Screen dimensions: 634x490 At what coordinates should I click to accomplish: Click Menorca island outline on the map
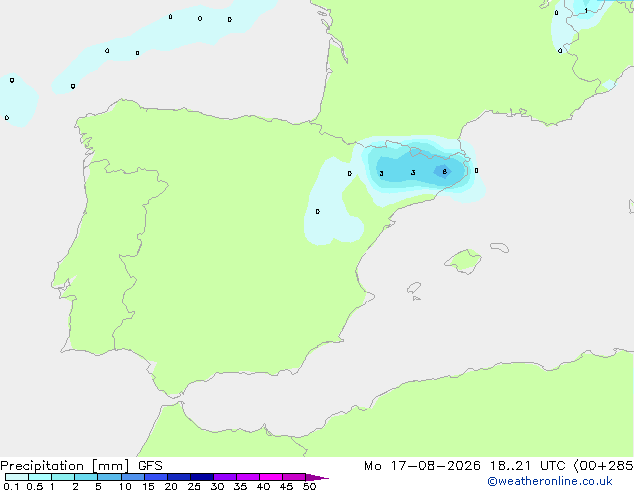click(x=500, y=247)
